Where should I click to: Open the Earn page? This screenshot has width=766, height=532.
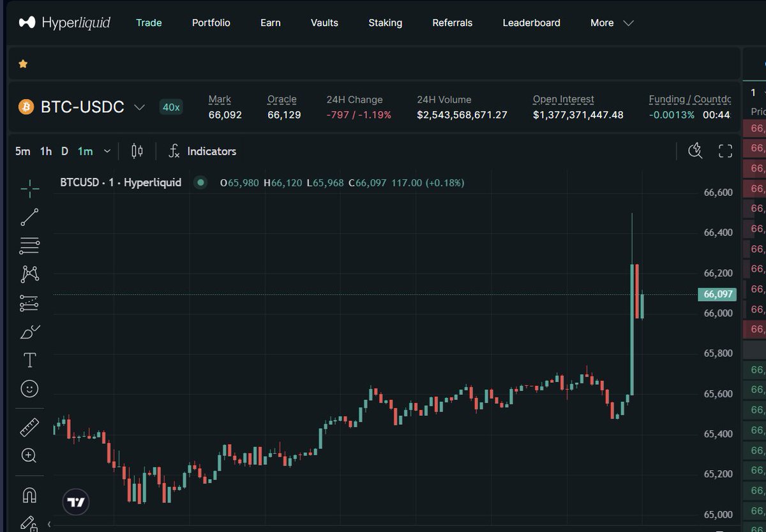271,22
